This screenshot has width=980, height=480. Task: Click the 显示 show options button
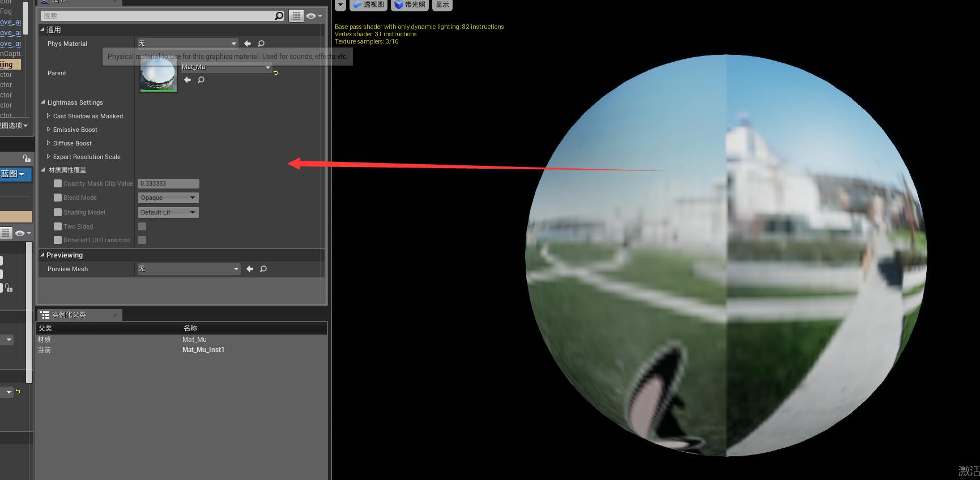[442, 5]
